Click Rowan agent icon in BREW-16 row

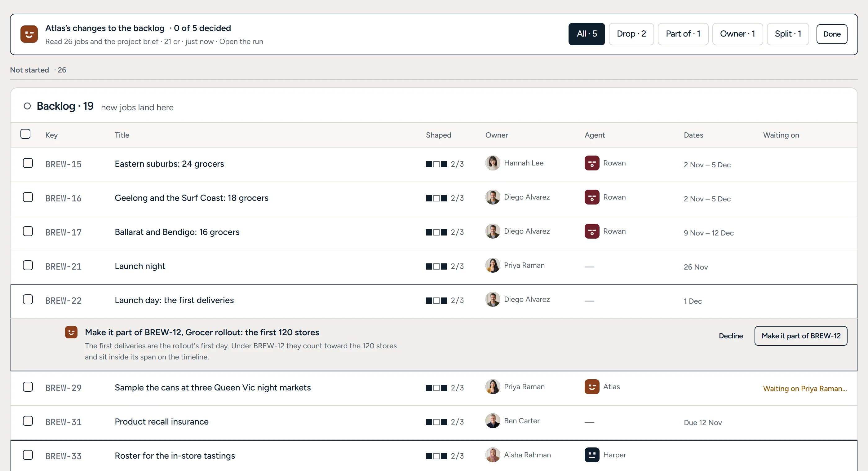tap(592, 197)
